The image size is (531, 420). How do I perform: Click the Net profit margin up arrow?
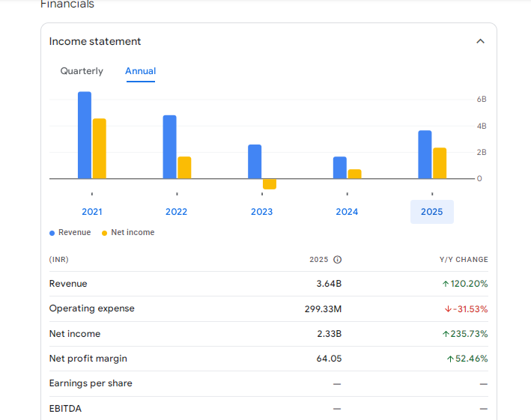click(450, 359)
